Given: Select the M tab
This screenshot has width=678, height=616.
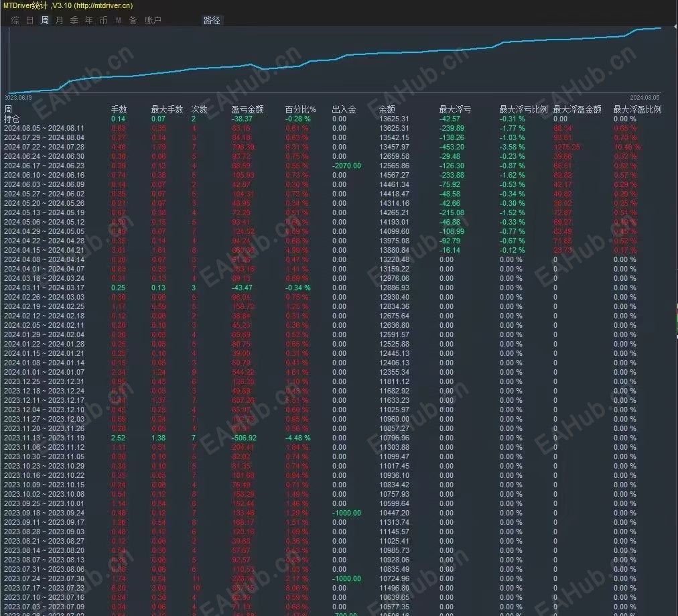Looking at the screenshot, I should point(118,20).
